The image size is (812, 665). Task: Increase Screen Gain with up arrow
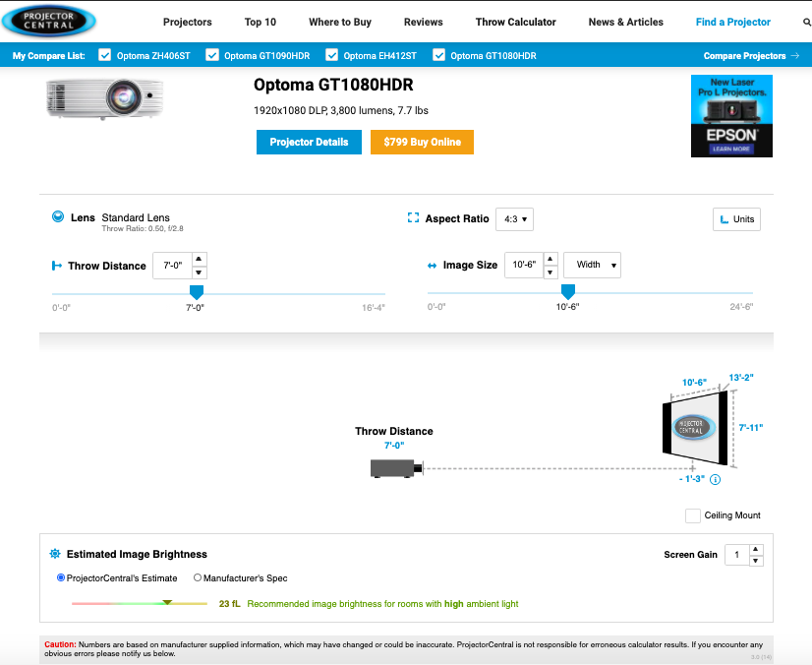pos(756,549)
